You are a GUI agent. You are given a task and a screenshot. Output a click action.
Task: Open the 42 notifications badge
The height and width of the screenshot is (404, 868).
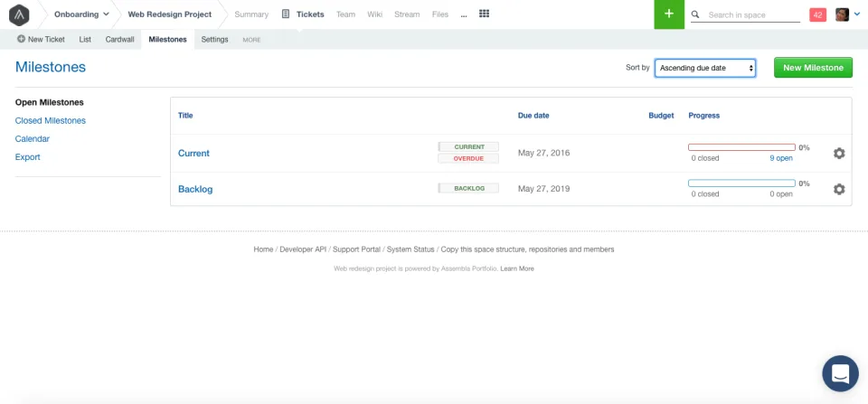pos(817,15)
